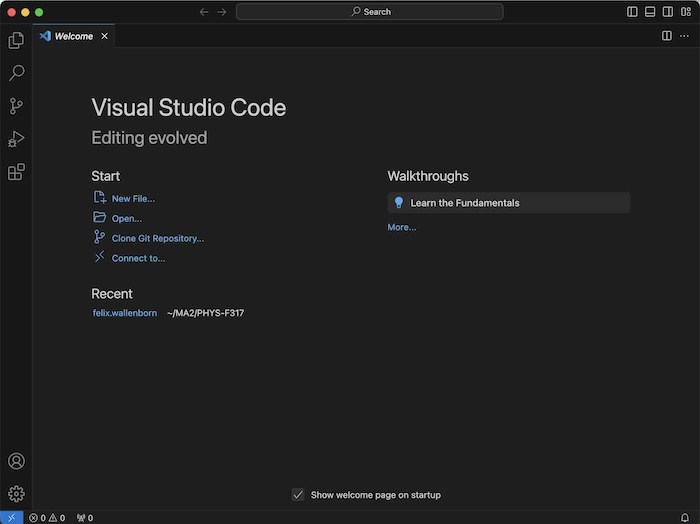
Task: Click the Search command center field
Action: click(370, 12)
